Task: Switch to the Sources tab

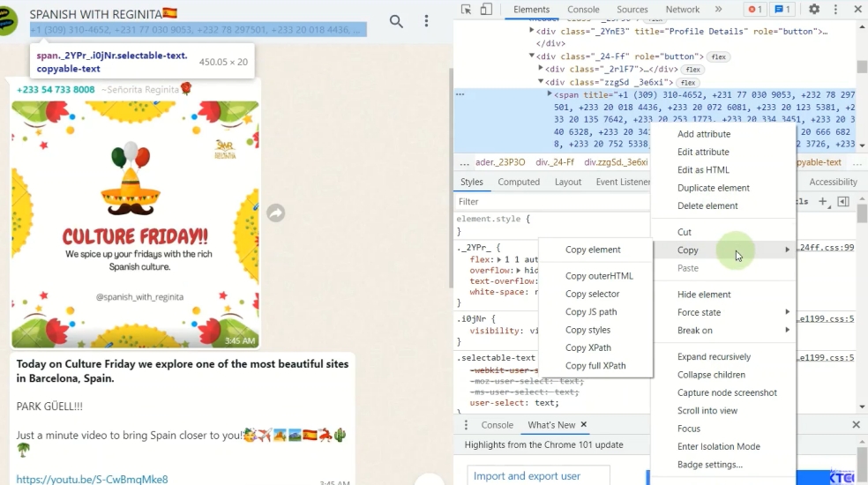Action: (632, 10)
